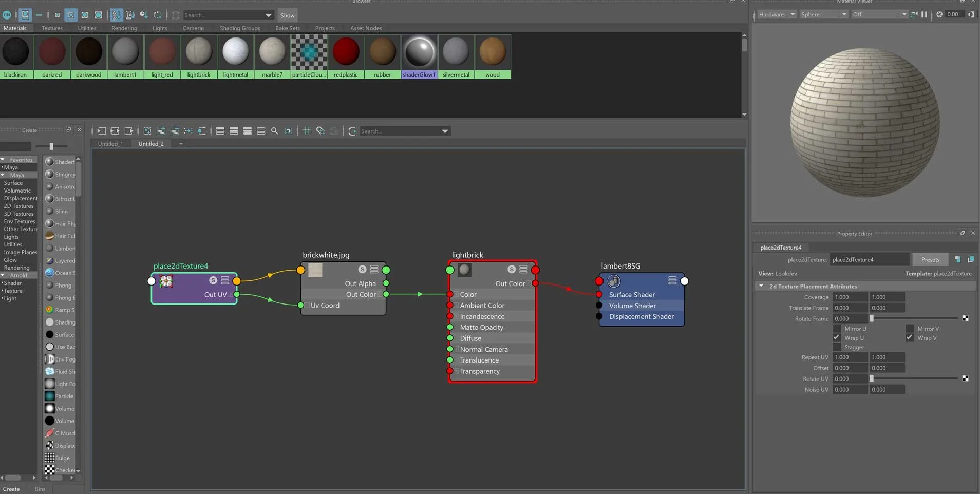Click connected mode node view icon
The width and height of the screenshot is (980, 494).
234,131
